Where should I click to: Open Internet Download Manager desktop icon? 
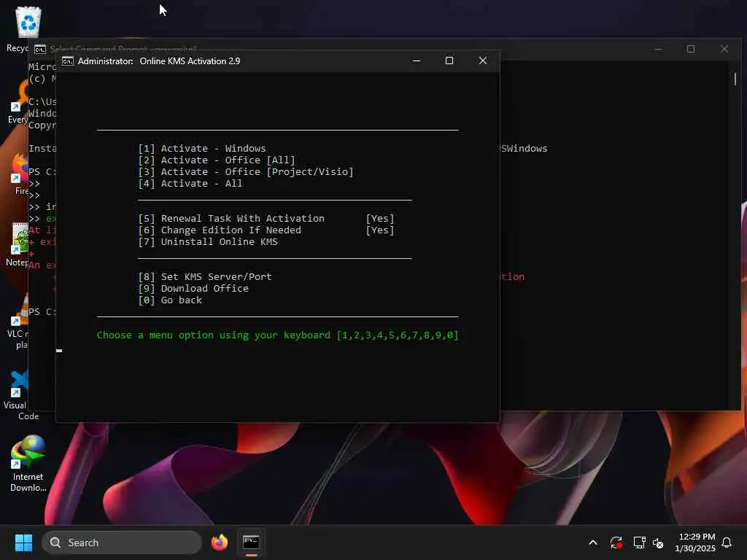point(28,463)
